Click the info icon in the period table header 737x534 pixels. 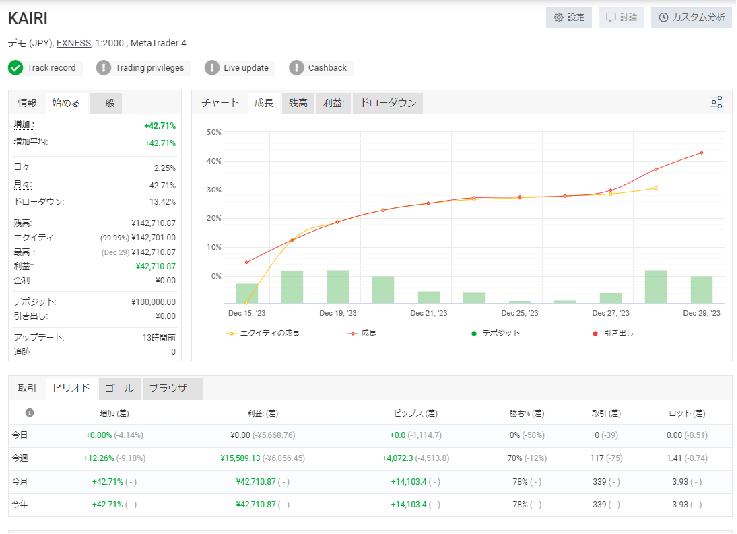(x=29, y=412)
